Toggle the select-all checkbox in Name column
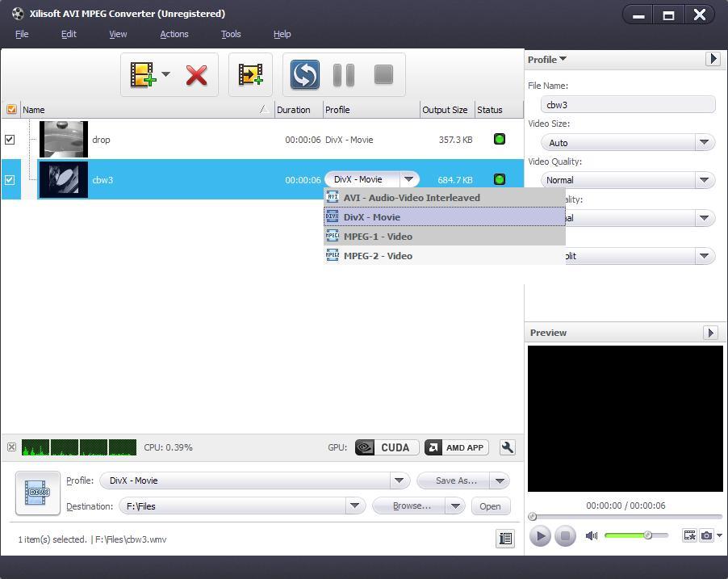This screenshot has height=579, width=728. 10,109
